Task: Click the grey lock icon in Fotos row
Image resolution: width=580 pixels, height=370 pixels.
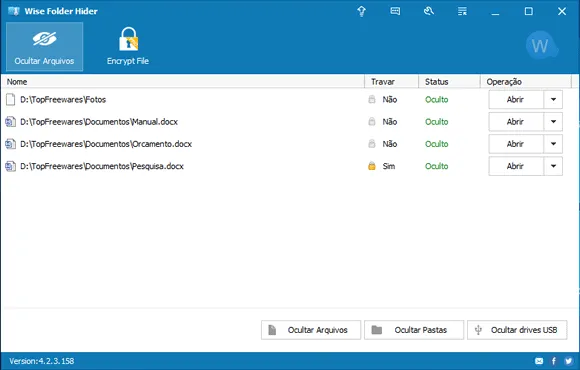Action: click(x=372, y=99)
